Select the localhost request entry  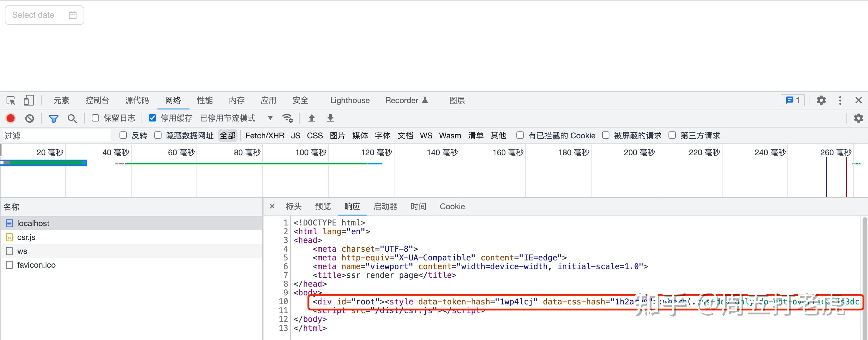click(x=34, y=223)
